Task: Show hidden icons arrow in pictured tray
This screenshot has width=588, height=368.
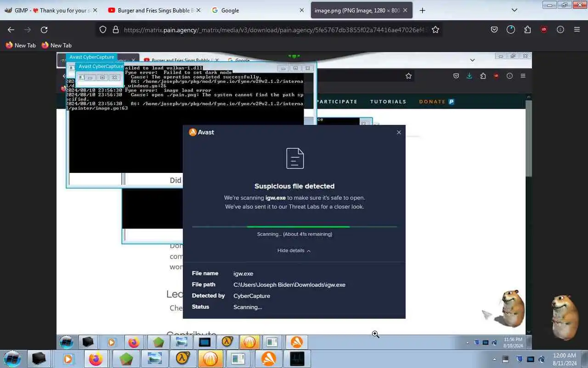Action: 468,343
